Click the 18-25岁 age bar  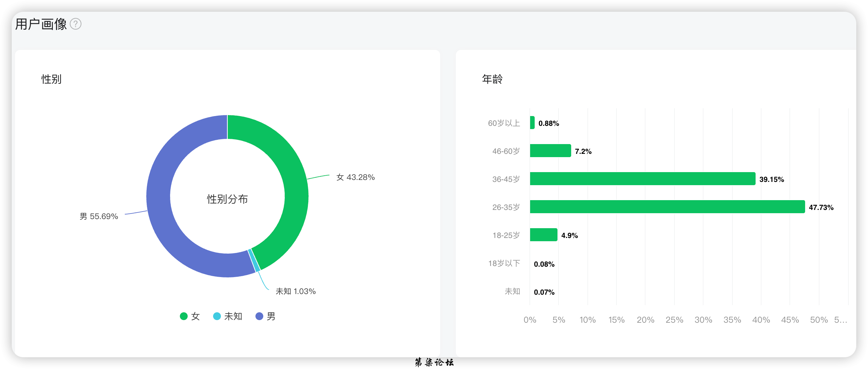tap(543, 235)
